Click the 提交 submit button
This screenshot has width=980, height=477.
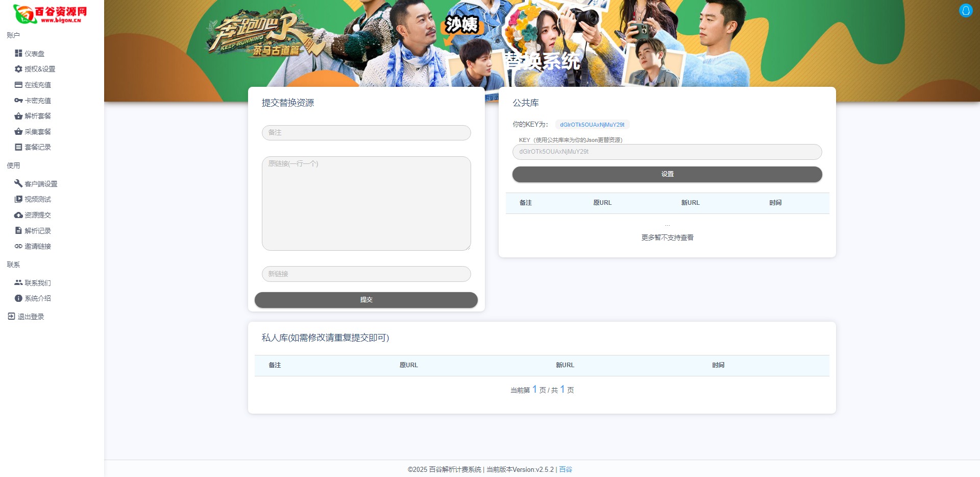pyautogui.click(x=365, y=300)
